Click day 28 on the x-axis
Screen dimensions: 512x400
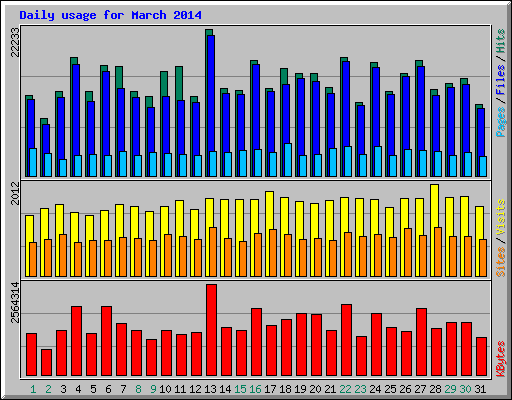[435, 389]
